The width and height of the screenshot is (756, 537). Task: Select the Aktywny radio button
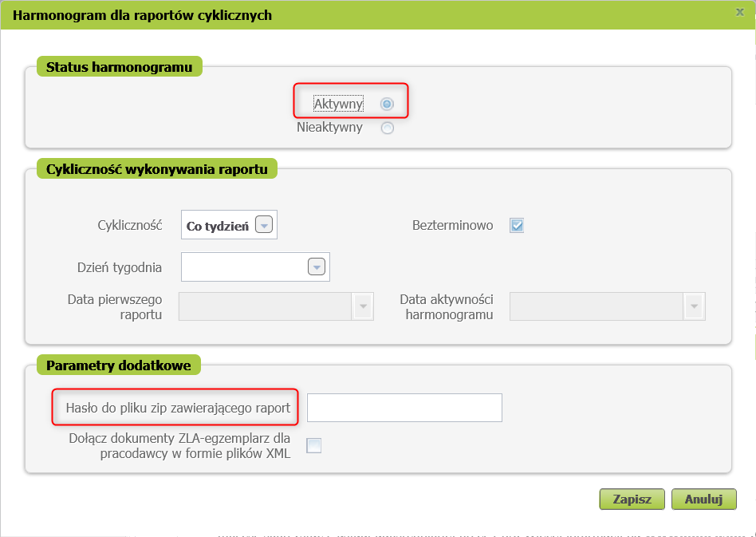[x=387, y=104]
